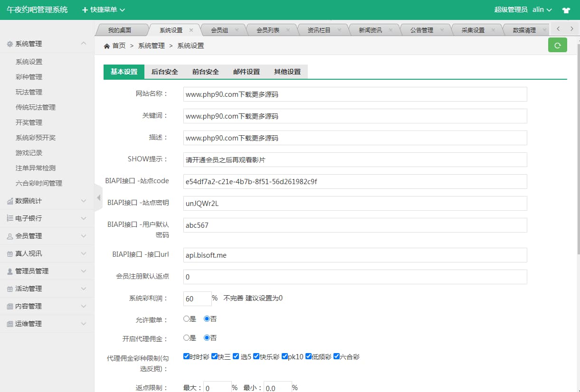Click the plus icon beside 快捷菜单

(85, 10)
